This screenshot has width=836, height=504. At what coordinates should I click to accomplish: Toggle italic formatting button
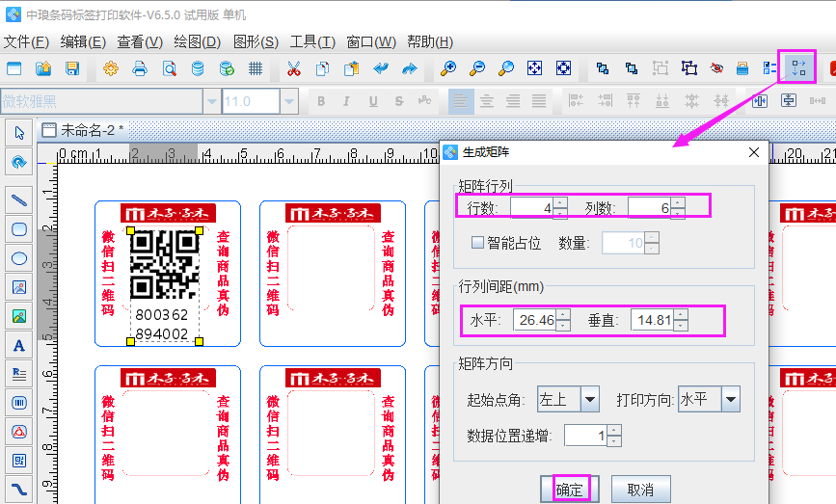pos(346,100)
